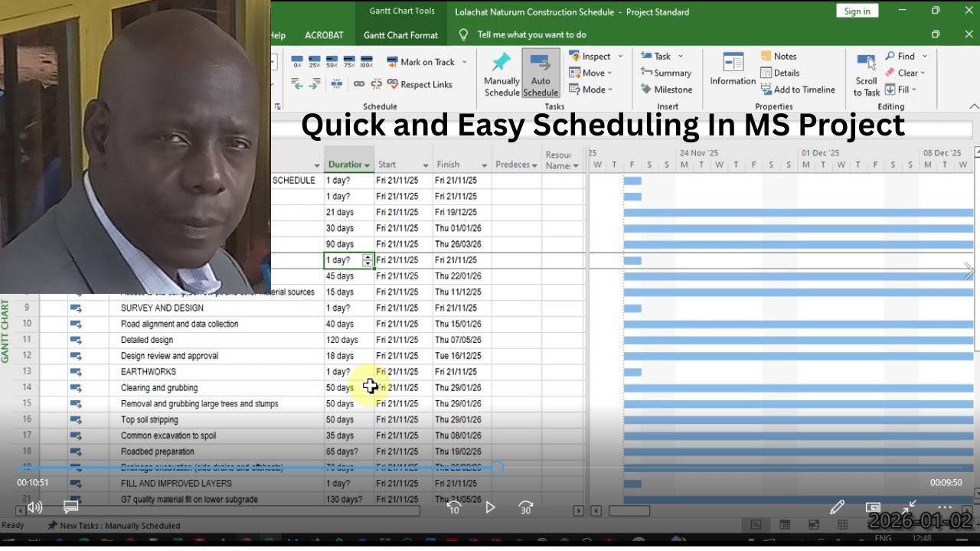Open task Notes
980x551 pixels.
click(x=779, y=56)
